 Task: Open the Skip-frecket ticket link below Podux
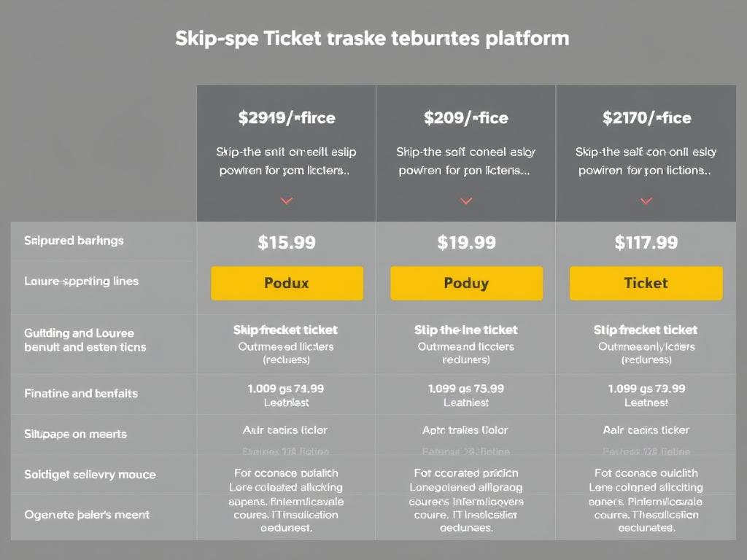pyautogui.click(x=285, y=330)
